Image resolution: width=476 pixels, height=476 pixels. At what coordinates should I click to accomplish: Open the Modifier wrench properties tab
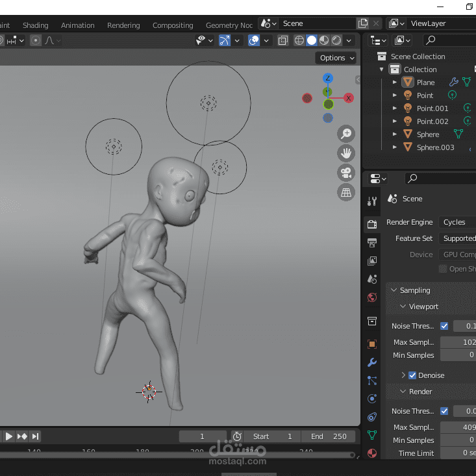tap(372, 362)
